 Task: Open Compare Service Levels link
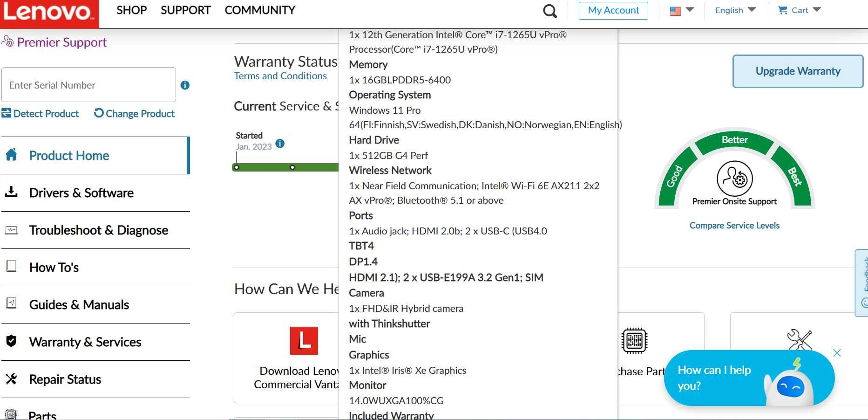(734, 226)
